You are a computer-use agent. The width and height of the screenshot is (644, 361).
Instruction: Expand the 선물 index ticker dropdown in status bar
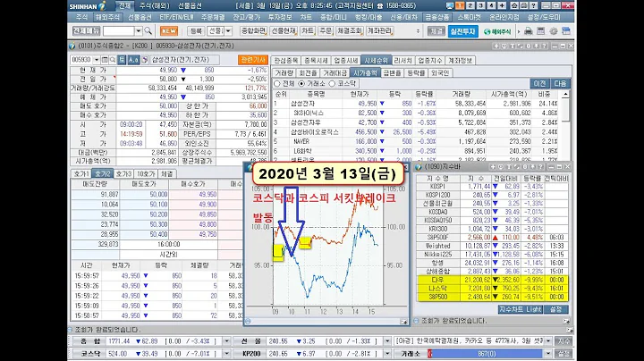387,341
